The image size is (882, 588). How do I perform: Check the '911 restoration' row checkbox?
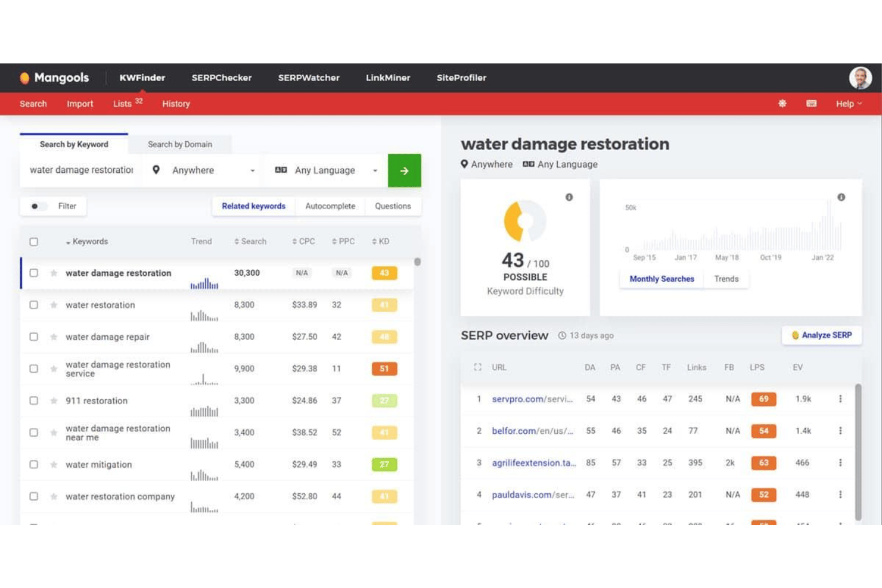34,400
